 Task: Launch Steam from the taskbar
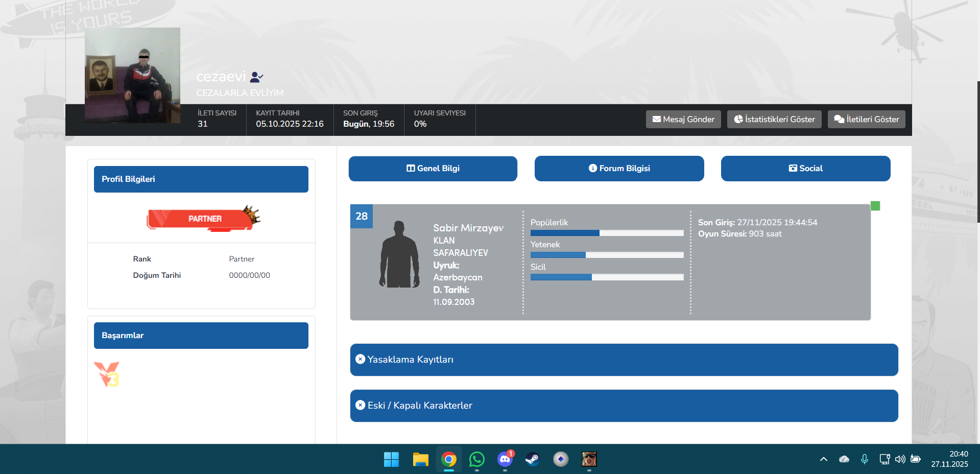pyautogui.click(x=532, y=459)
